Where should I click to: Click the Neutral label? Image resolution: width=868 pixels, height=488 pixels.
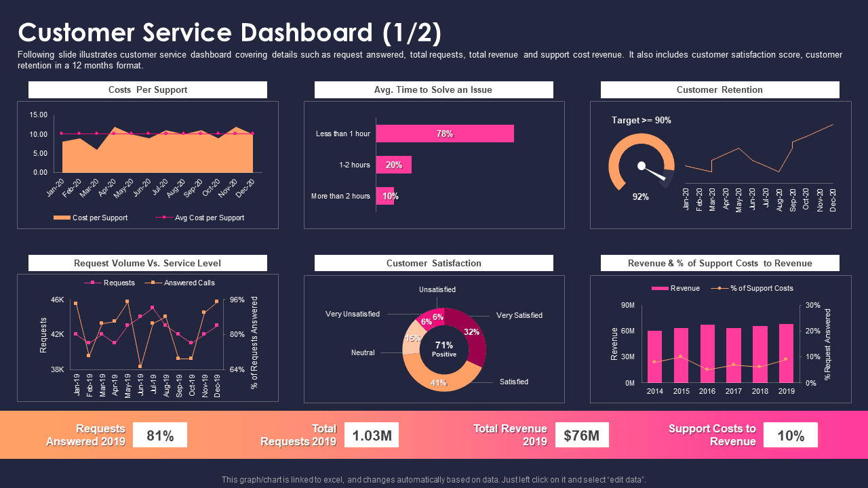coord(363,352)
